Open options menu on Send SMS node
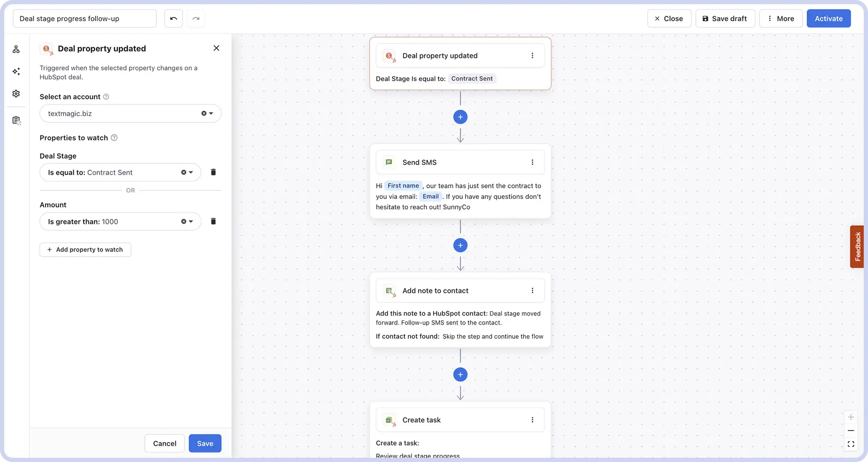The height and width of the screenshot is (462, 868). tap(533, 162)
